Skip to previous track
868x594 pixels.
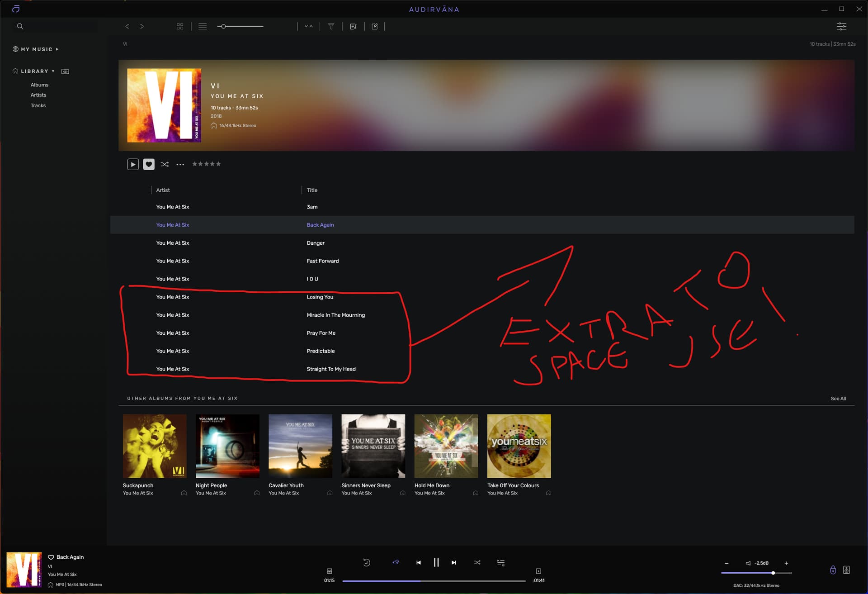pos(419,562)
